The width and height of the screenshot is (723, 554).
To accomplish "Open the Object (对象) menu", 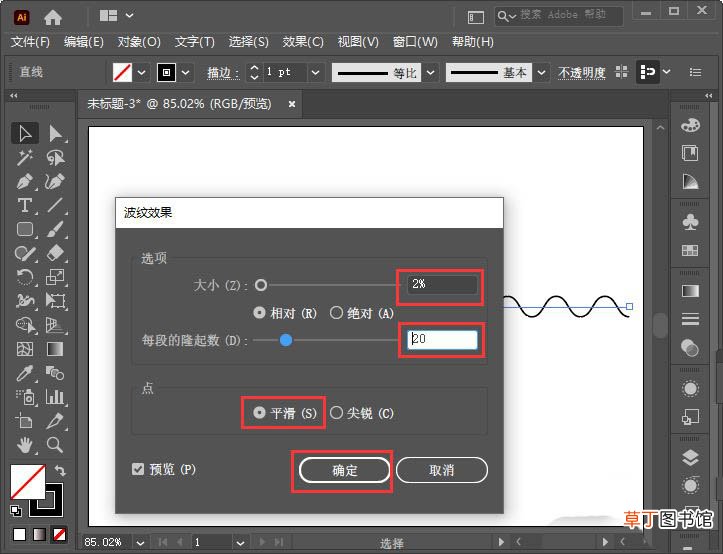I will tap(139, 42).
